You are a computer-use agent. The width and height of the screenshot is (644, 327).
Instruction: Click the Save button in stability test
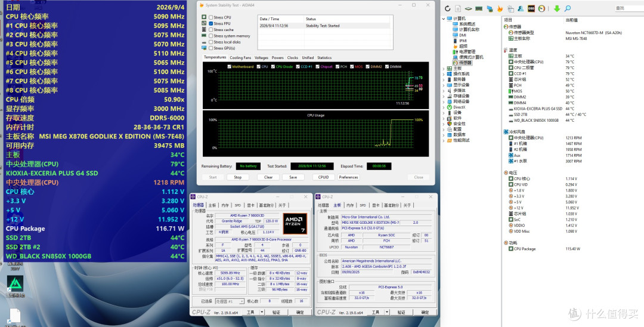coord(293,177)
